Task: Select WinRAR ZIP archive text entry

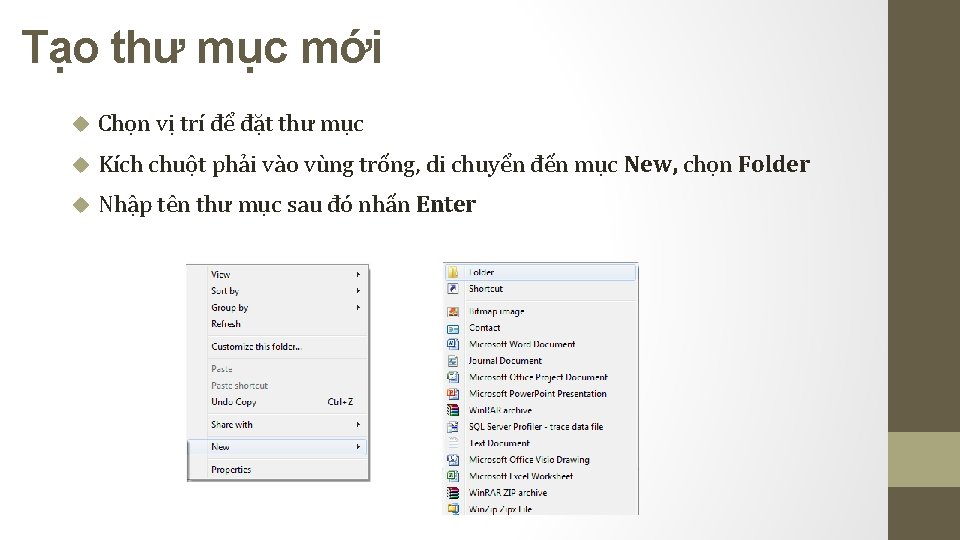Action: click(508, 492)
